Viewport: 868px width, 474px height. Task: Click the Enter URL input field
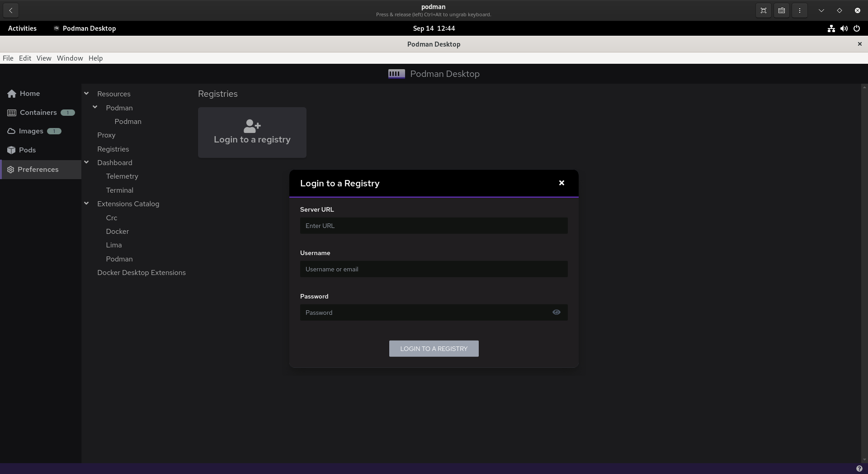(434, 225)
